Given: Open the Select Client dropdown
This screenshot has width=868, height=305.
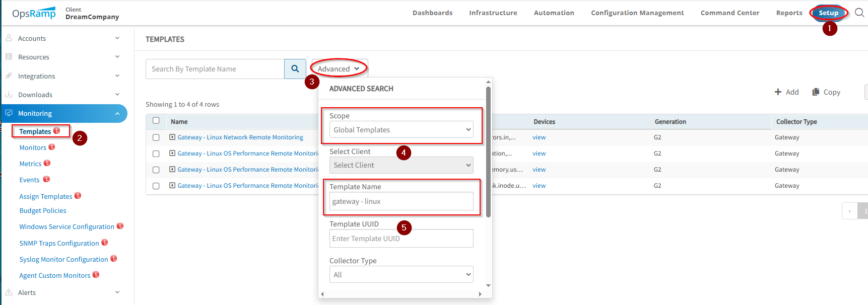Looking at the screenshot, I should pyautogui.click(x=401, y=165).
